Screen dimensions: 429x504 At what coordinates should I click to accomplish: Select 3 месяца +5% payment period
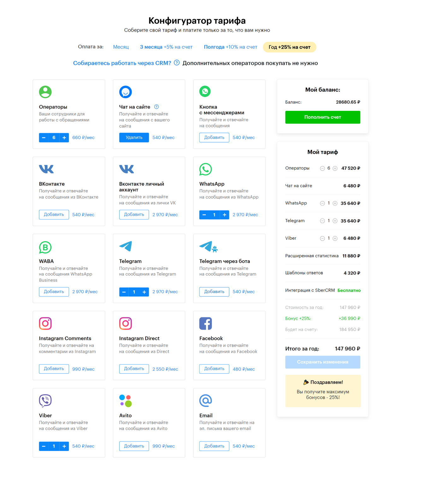click(166, 47)
